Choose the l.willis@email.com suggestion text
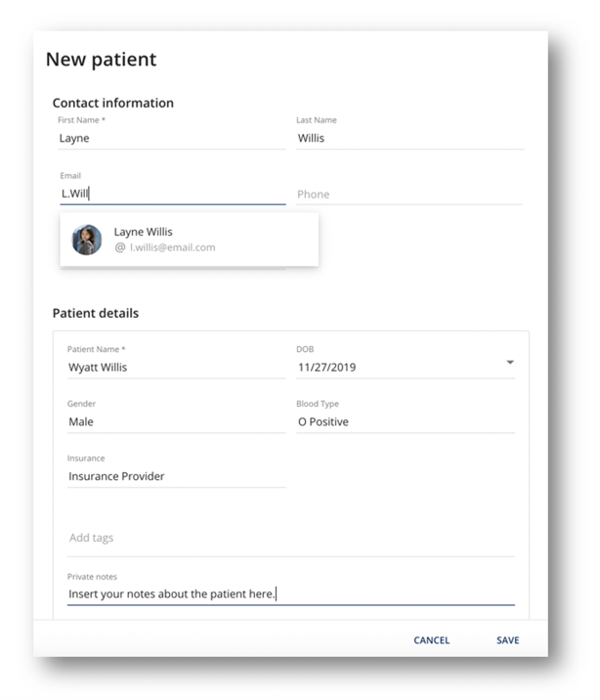 coord(172,248)
